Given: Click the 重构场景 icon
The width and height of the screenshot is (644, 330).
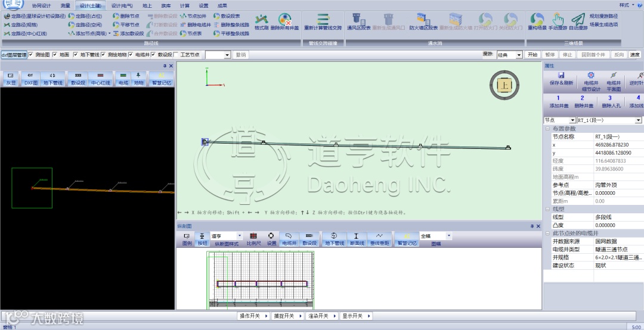Looking at the screenshot, I should tap(537, 21).
